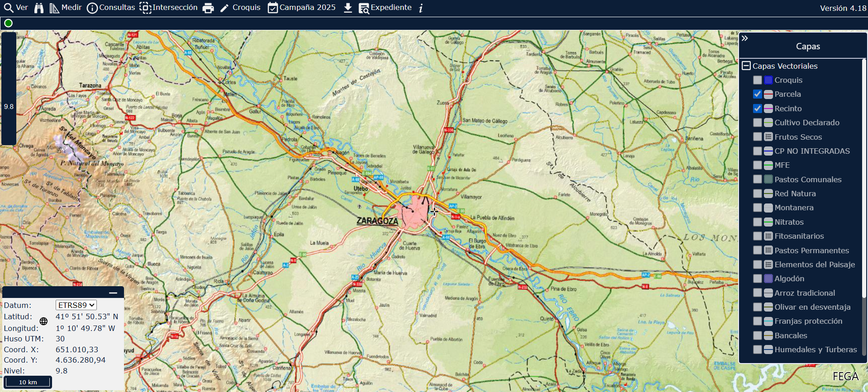Open the Datum ETRS89 dropdown
Screen dimensions: 868x392
click(x=76, y=305)
